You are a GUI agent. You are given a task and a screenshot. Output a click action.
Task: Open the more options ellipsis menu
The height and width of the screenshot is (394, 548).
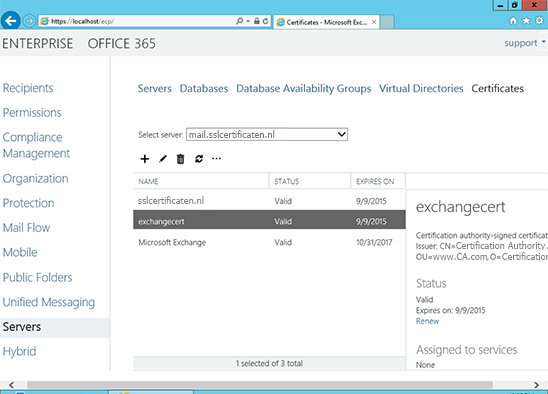(216, 159)
